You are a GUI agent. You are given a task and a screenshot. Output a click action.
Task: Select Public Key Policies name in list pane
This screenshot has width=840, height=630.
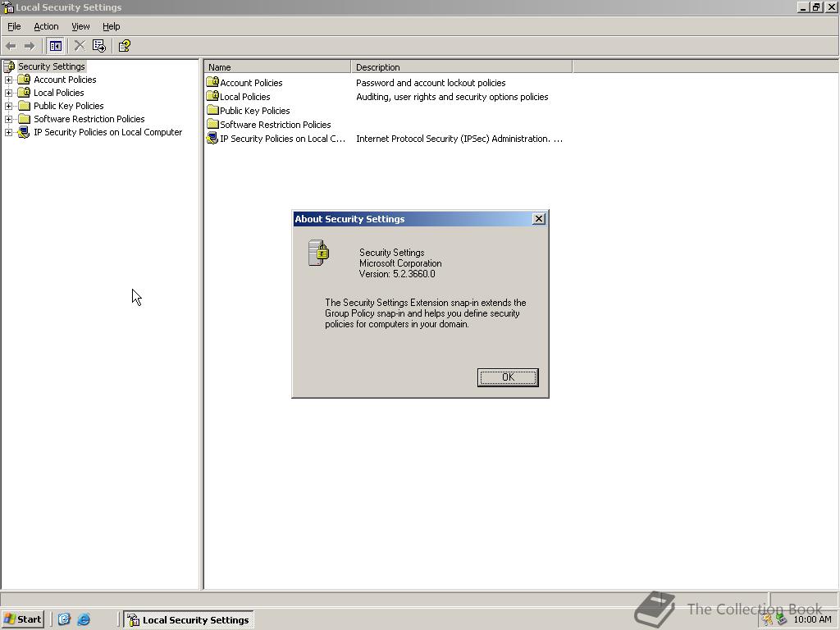254,111
